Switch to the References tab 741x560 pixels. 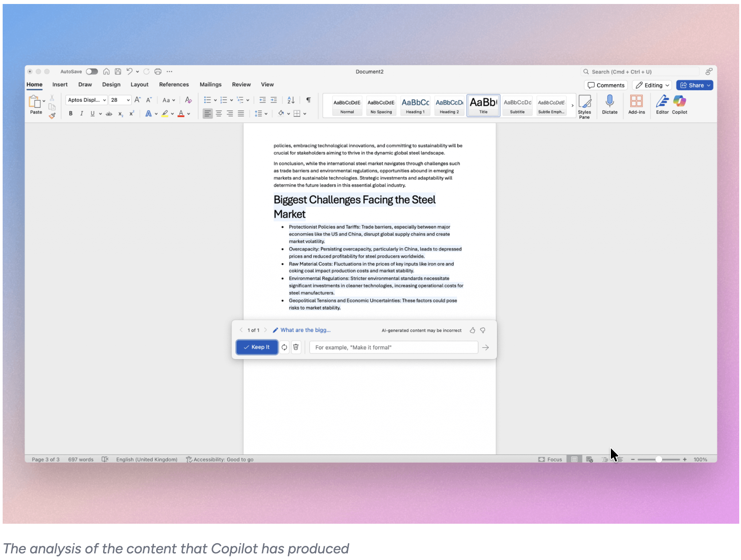click(174, 84)
